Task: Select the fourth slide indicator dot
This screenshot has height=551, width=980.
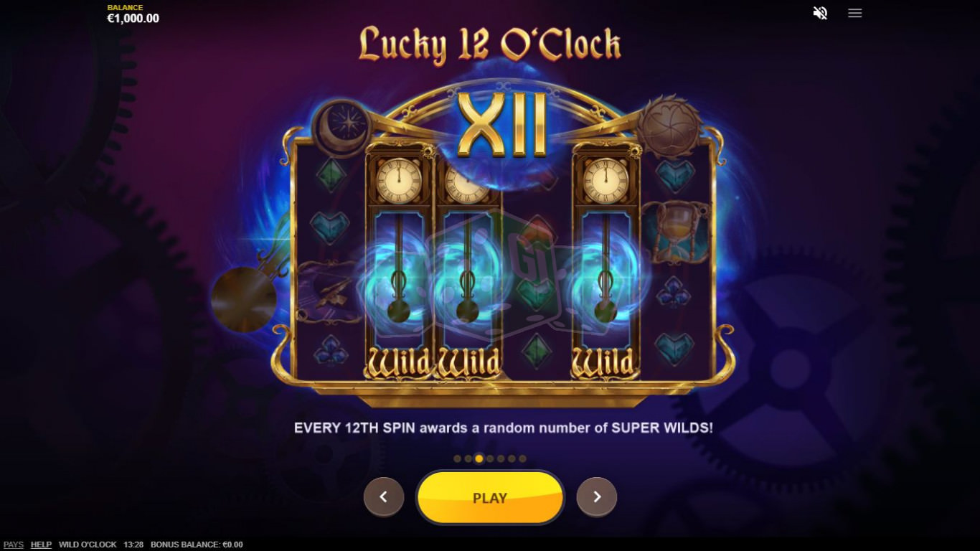Action: pyautogui.click(x=490, y=458)
